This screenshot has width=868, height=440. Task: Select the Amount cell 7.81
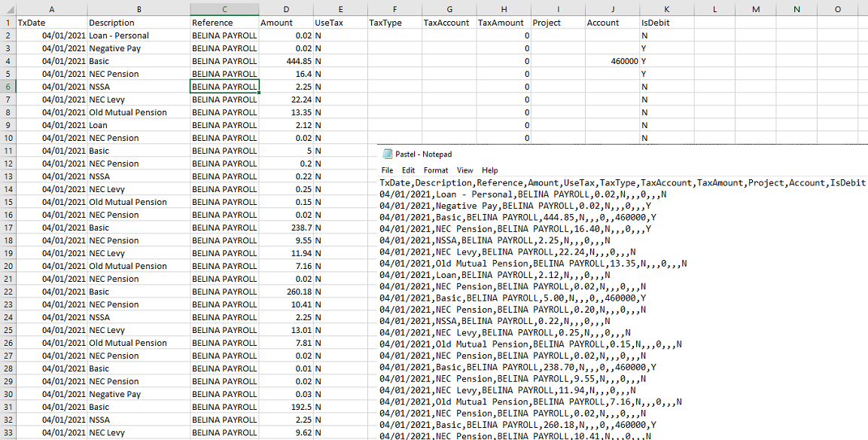pos(285,343)
